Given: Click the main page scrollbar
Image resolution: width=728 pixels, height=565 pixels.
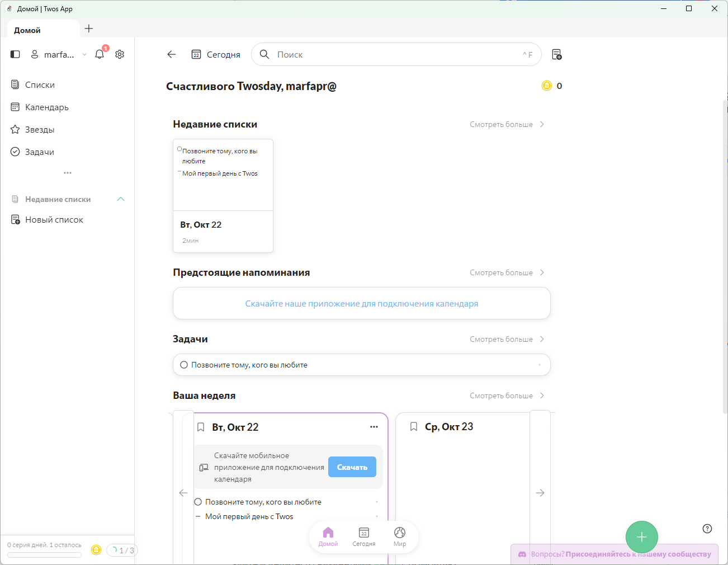Looking at the screenshot, I should point(725,257).
